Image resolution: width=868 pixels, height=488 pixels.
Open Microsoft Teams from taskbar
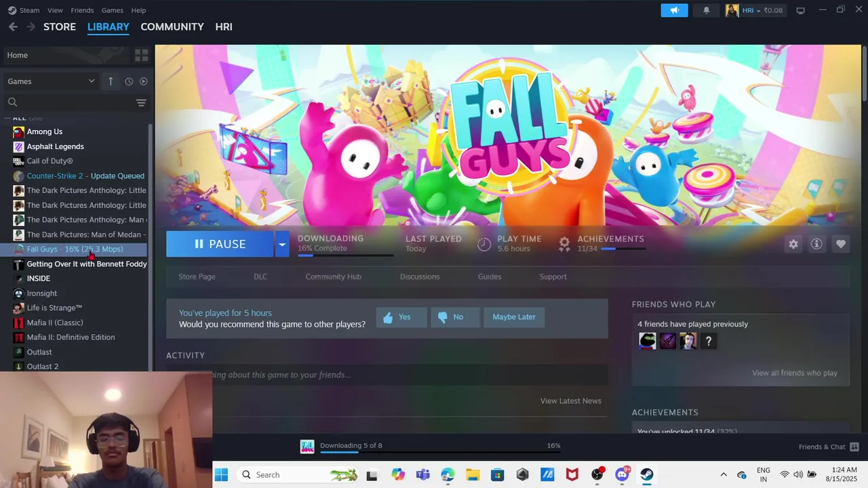tap(422, 474)
